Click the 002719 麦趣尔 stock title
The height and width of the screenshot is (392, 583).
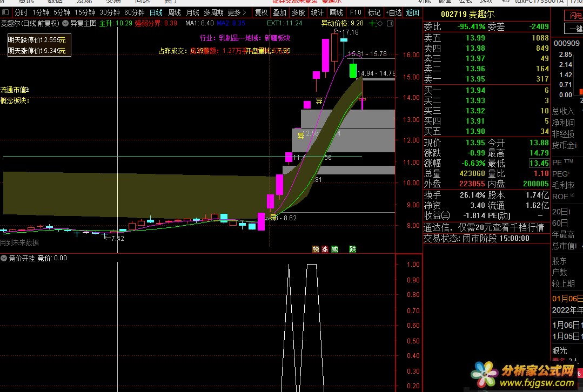coord(467,14)
